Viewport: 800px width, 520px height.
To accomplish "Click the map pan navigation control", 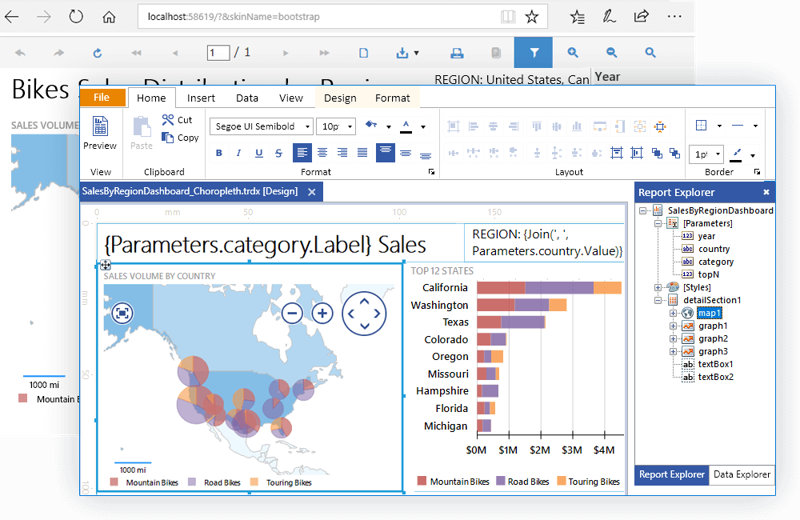I will click(364, 313).
